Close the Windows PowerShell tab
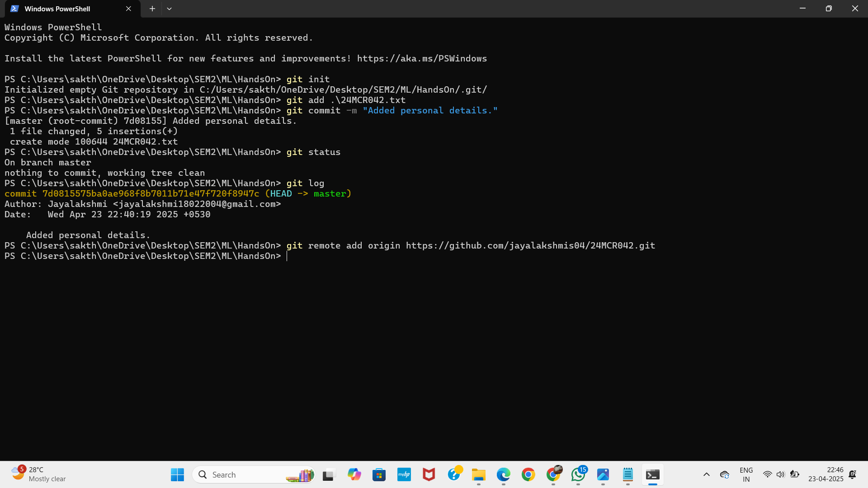This screenshot has height=488, width=868. tap(129, 9)
